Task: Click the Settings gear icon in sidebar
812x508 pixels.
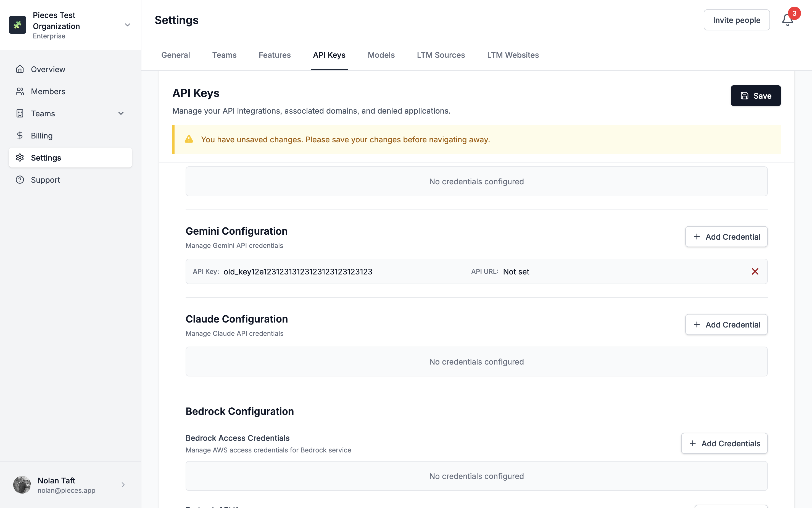Action: click(x=20, y=158)
